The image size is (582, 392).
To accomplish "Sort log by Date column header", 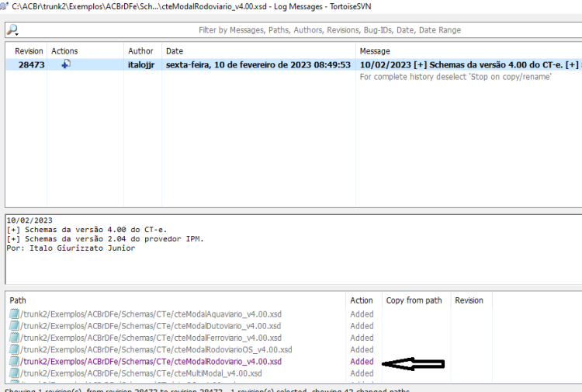I will point(175,51).
